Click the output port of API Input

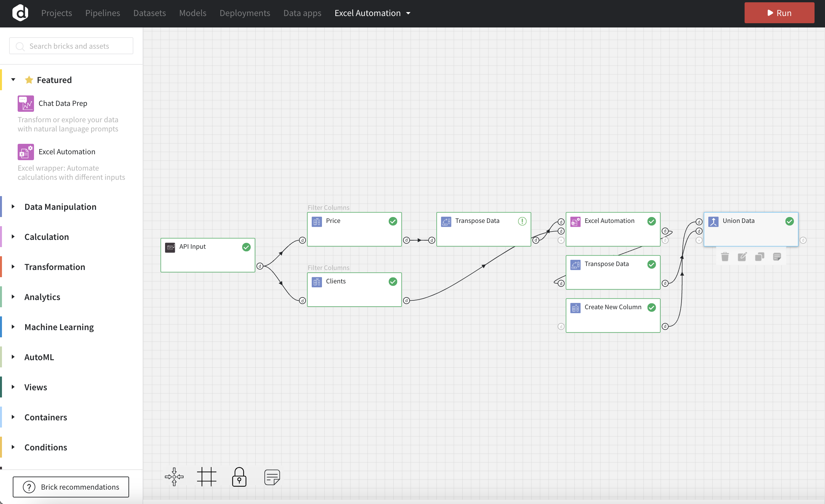point(260,266)
